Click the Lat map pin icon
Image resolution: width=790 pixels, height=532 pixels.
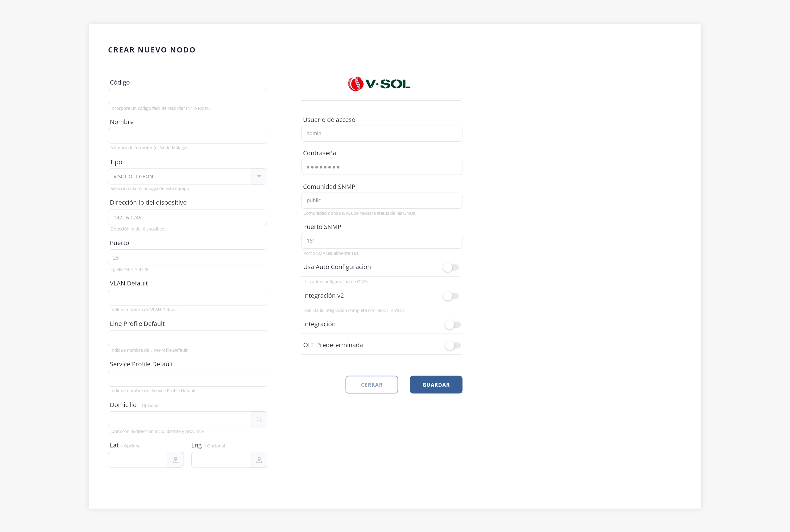[175, 460]
